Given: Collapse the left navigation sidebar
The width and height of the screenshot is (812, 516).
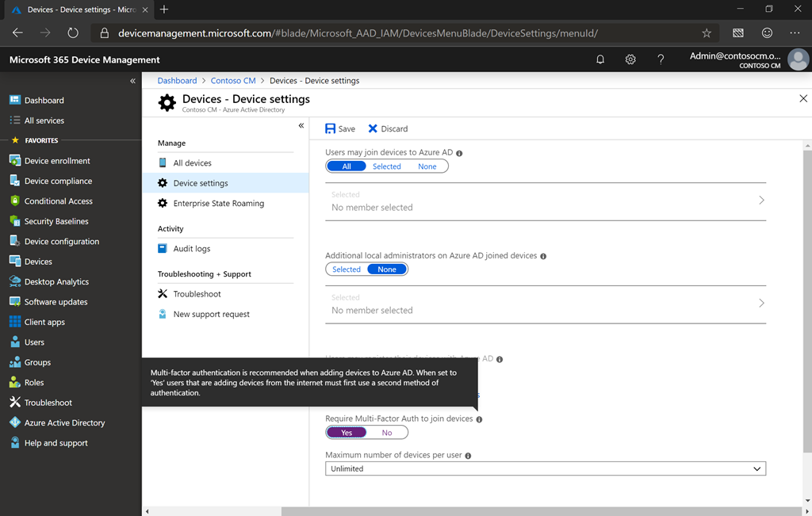Looking at the screenshot, I should point(132,81).
